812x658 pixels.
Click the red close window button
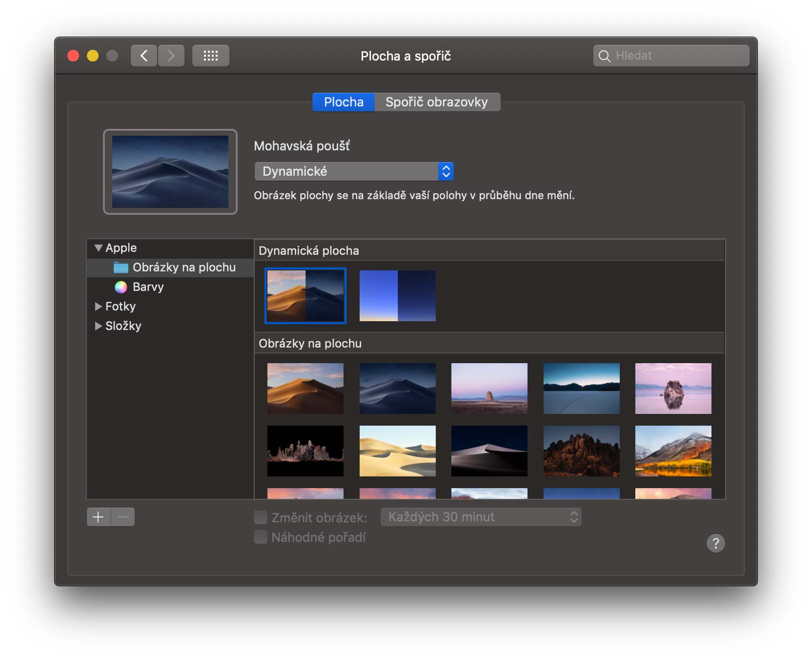tap(73, 56)
